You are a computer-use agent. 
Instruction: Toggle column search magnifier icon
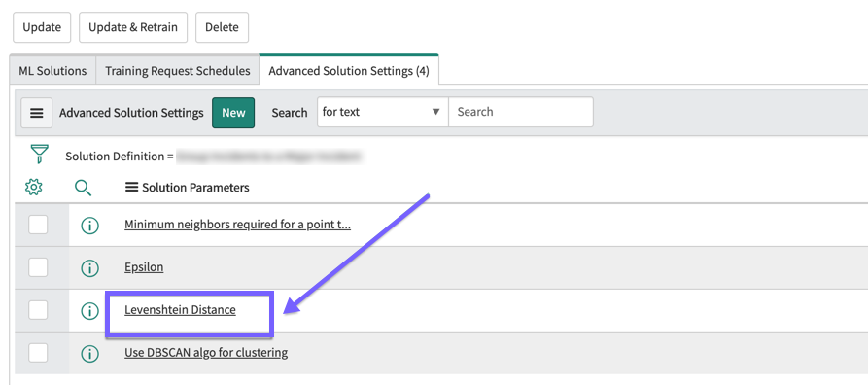tap(83, 188)
